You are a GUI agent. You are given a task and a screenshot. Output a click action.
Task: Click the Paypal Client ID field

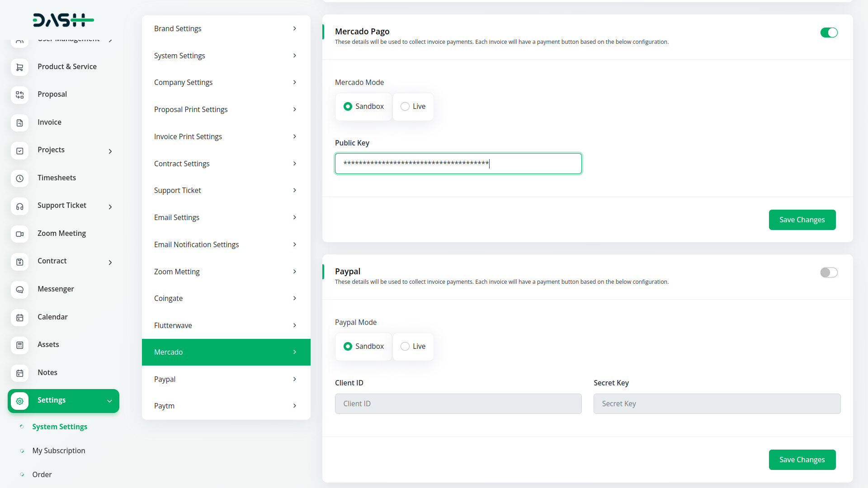click(458, 404)
